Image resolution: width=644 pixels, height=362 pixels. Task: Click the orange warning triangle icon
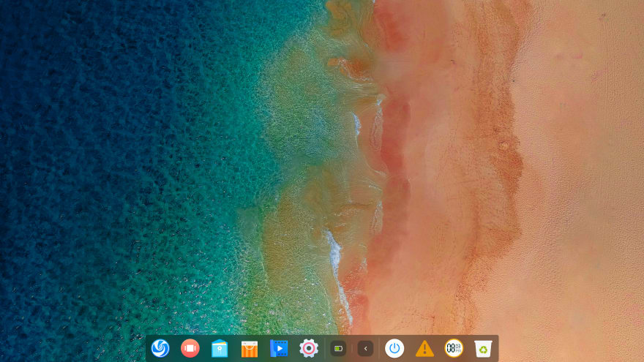click(424, 349)
